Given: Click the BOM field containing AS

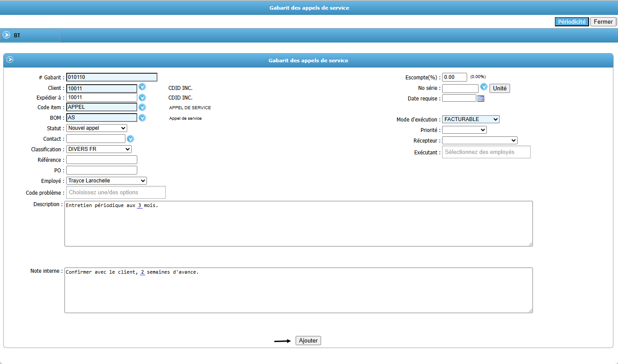Looking at the screenshot, I should pyautogui.click(x=102, y=118).
